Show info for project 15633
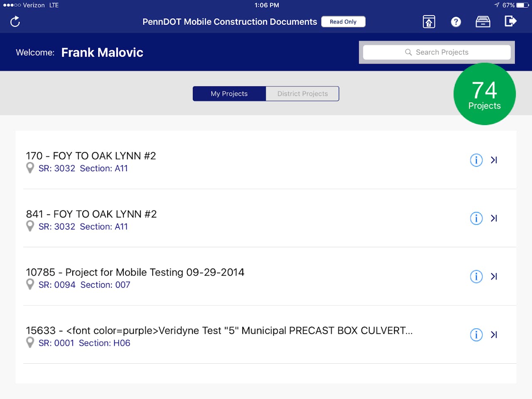Image resolution: width=532 pixels, height=399 pixels. click(x=476, y=335)
